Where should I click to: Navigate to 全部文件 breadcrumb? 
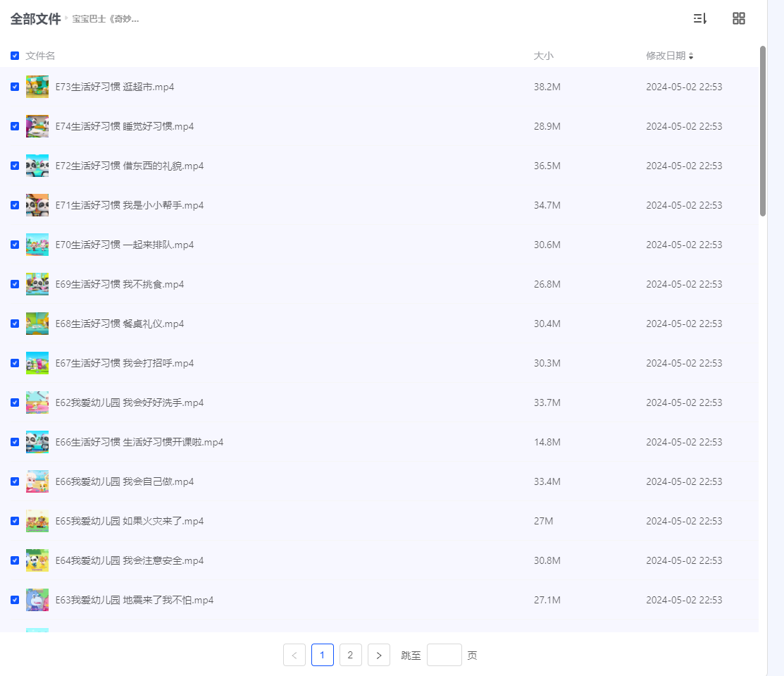(35, 19)
